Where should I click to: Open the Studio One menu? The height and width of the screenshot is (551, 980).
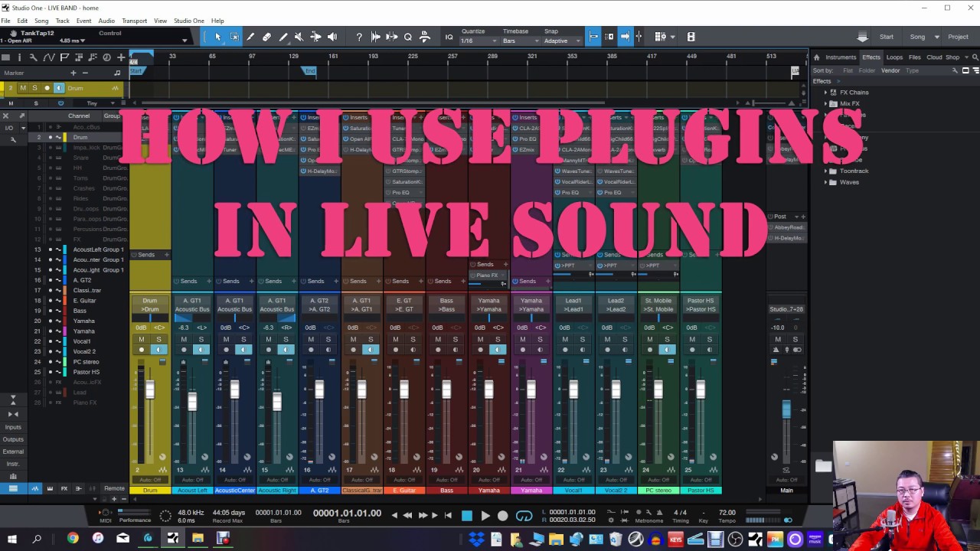[x=189, y=21]
